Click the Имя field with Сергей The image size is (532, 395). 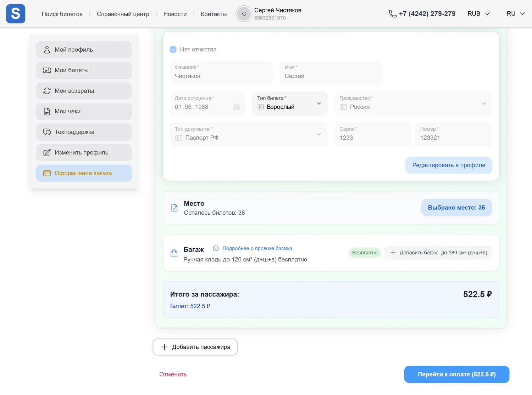[331, 73]
